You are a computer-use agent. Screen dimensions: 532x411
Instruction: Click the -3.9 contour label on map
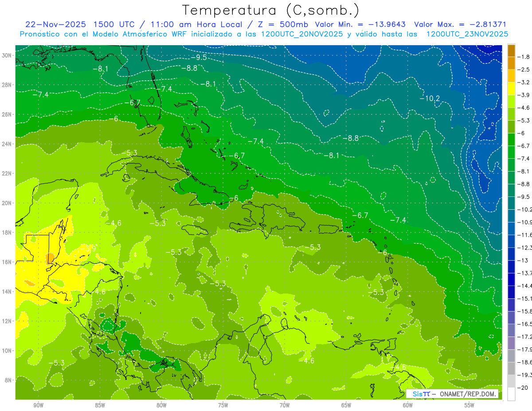[90, 249]
